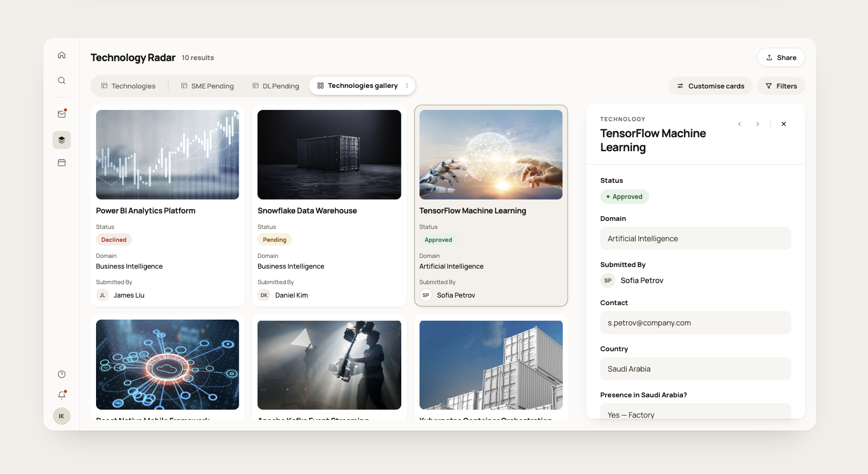Click Sofia Petrov on the TensorFlow card
The width and height of the screenshot is (868, 474).
[456, 295]
